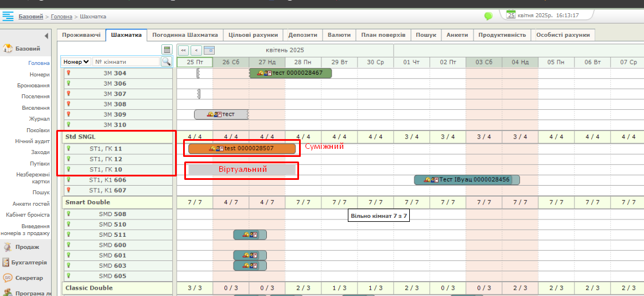
Task: Collapse the left sidebar with the arrow
Action: [46, 36]
